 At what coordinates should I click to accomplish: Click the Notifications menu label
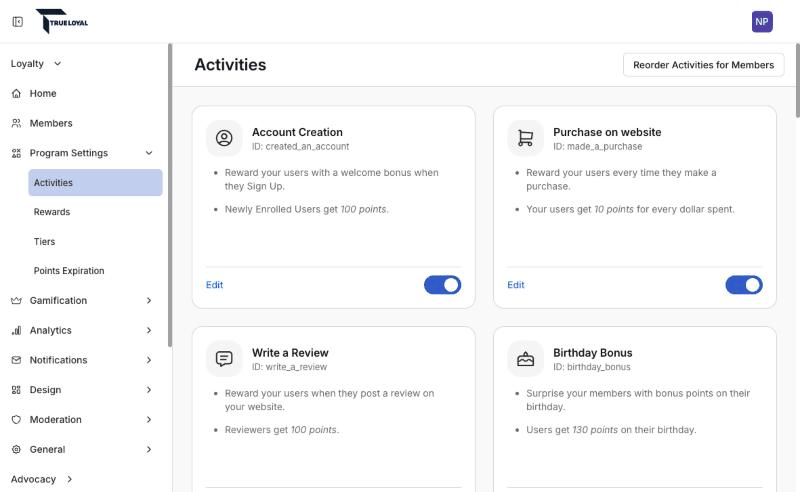[x=58, y=360]
